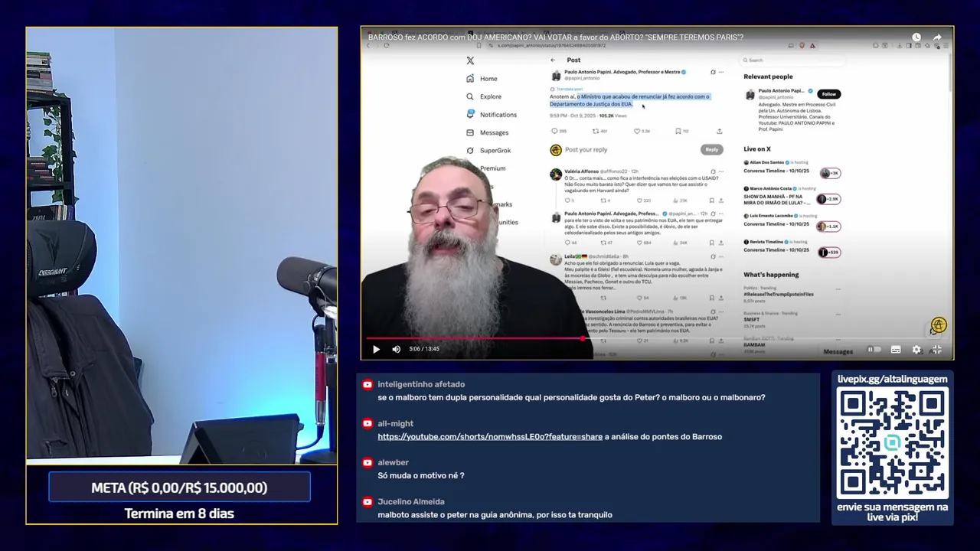Go to Home in X sidebar
The width and height of the screenshot is (980, 551).
tap(482, 79)
